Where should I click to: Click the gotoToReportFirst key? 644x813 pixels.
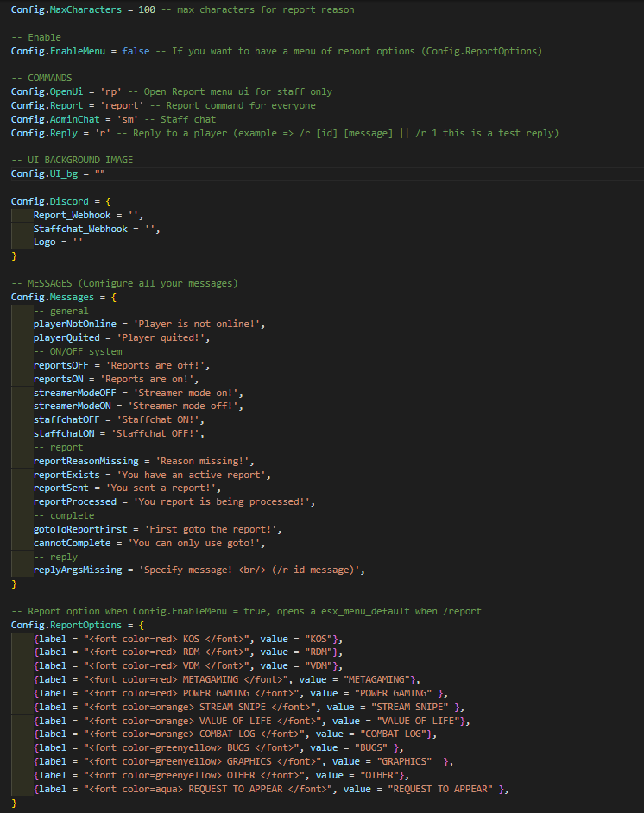(80, 529)
